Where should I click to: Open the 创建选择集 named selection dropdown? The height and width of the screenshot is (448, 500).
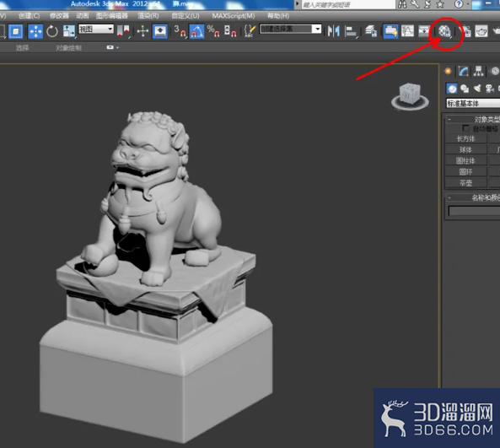290,29
